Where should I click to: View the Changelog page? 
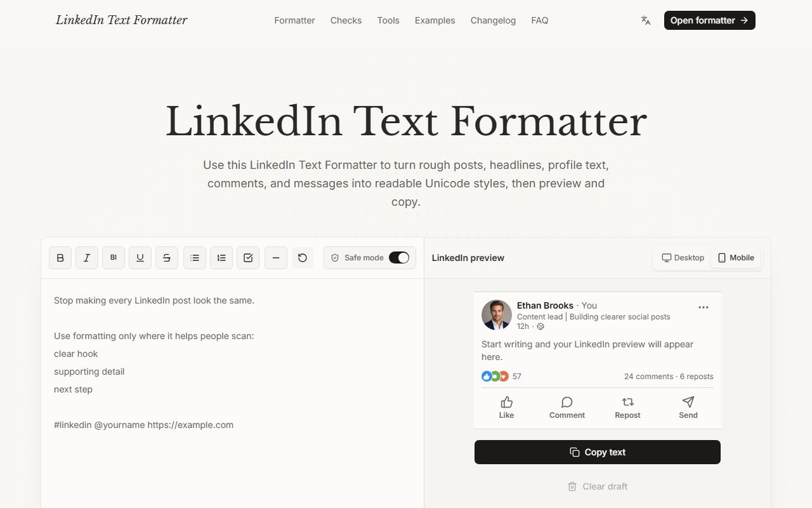(x=493, y=20)
